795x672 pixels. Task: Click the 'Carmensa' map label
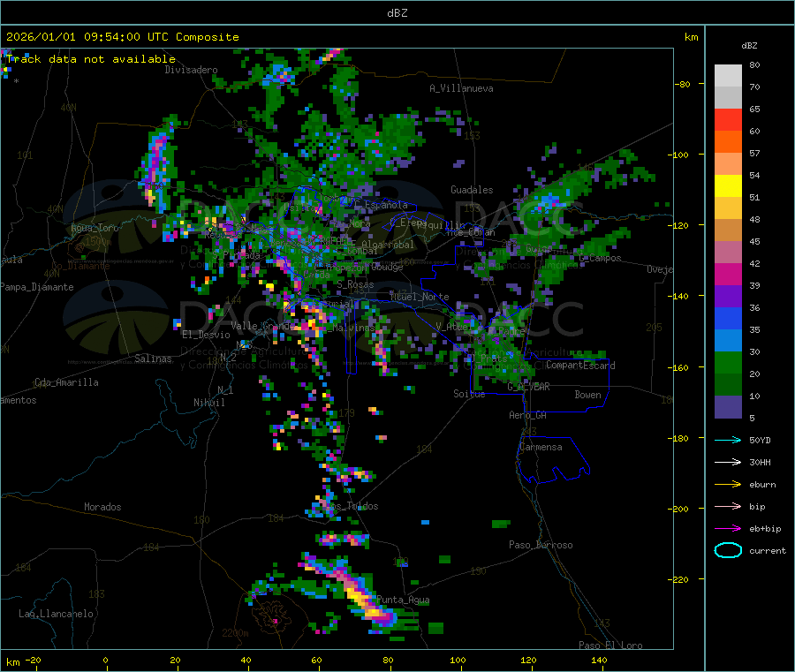pos(541,447)
